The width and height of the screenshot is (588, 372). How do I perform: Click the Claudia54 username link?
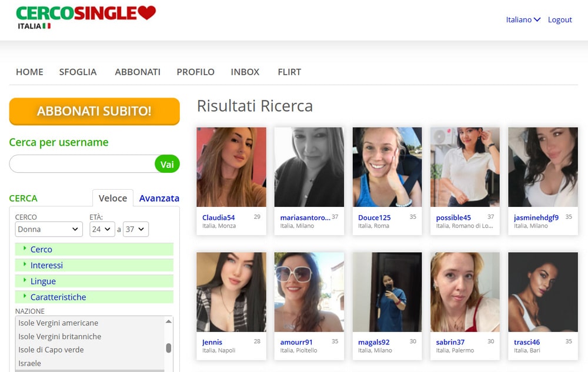218,217
